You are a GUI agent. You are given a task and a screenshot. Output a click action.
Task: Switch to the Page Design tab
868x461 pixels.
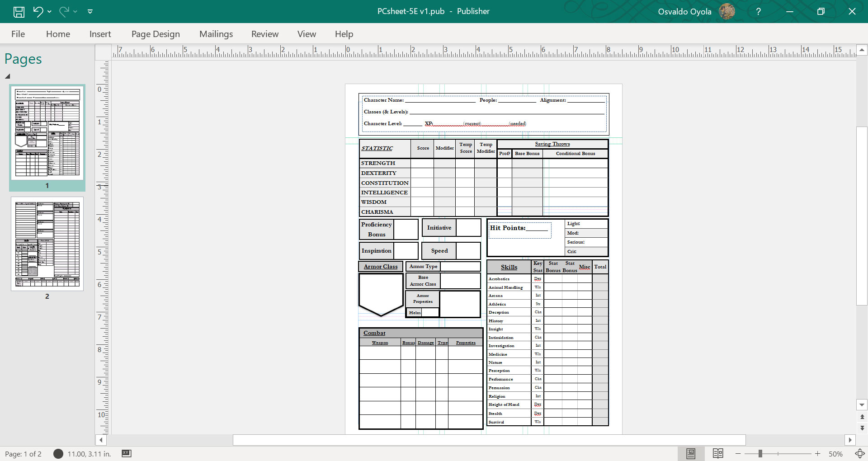pyautogui.click(x=156, y=34)
